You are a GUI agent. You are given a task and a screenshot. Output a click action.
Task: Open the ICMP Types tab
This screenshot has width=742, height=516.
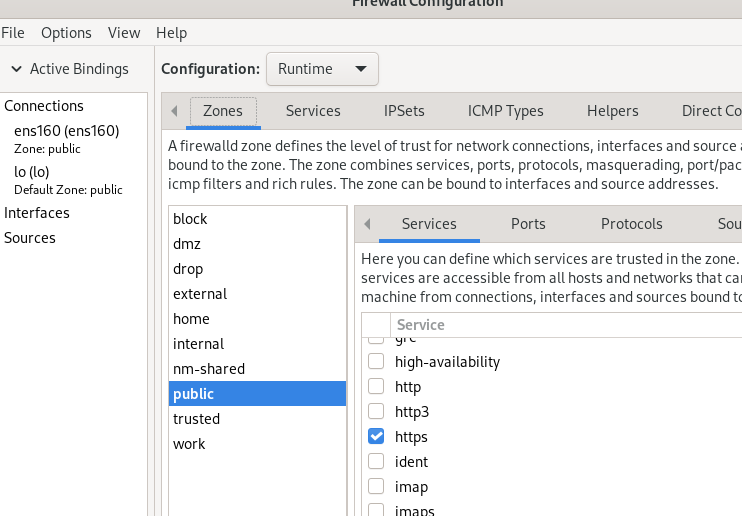505,111
